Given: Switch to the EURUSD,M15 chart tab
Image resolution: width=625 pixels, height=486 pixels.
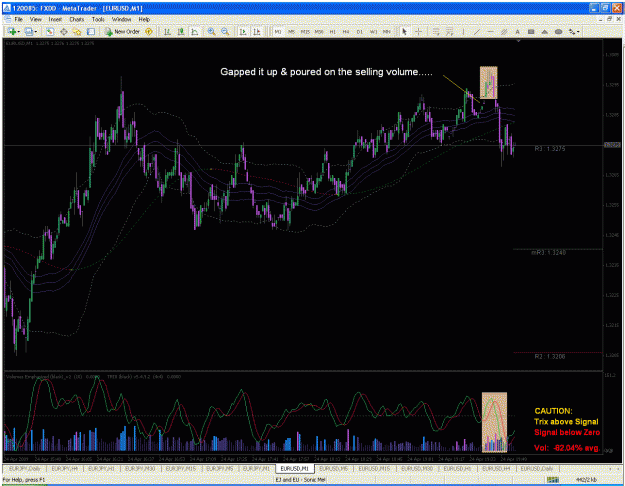Looking at the screenshot, I should (374, 468).
